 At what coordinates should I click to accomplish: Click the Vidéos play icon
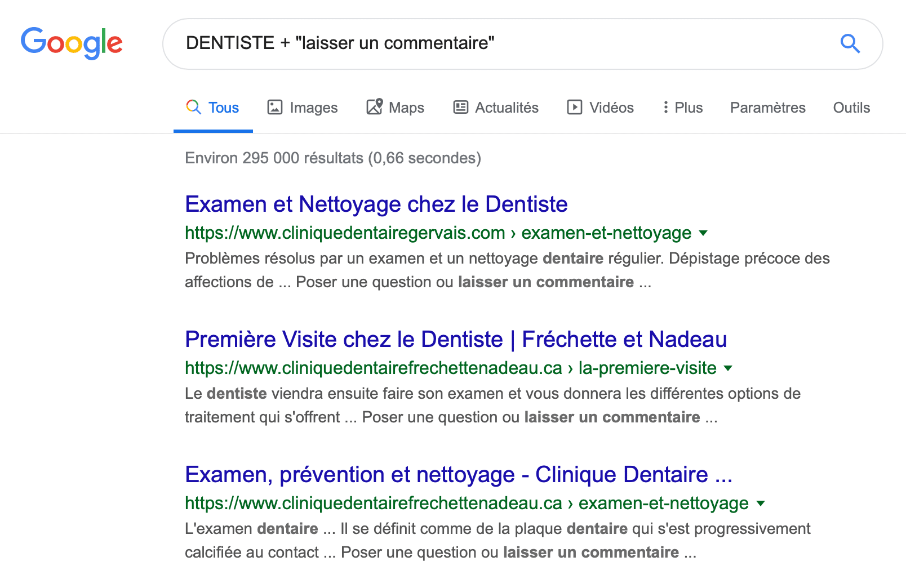click(575, 107)
